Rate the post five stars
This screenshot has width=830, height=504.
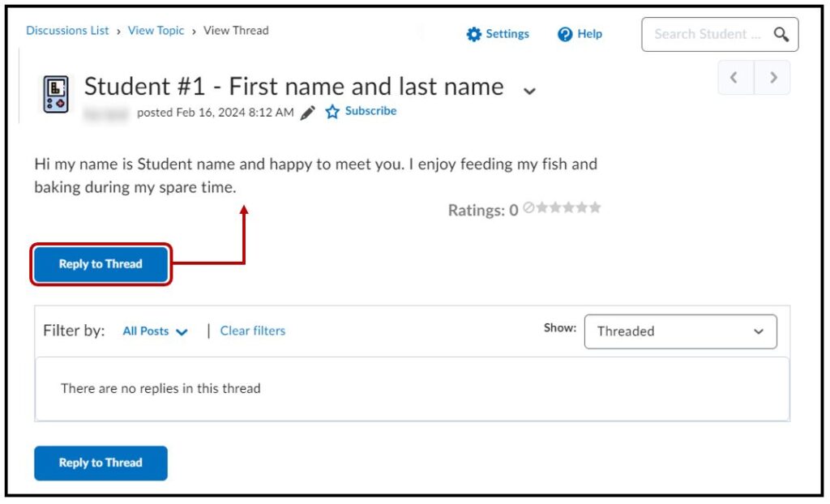[596, 207]
